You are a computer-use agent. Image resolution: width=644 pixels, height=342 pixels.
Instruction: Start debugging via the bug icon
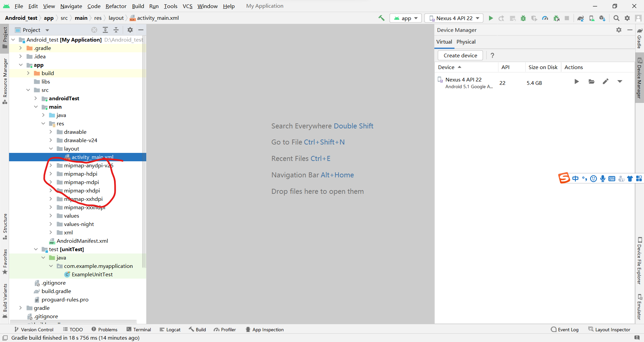pos(523,18)
